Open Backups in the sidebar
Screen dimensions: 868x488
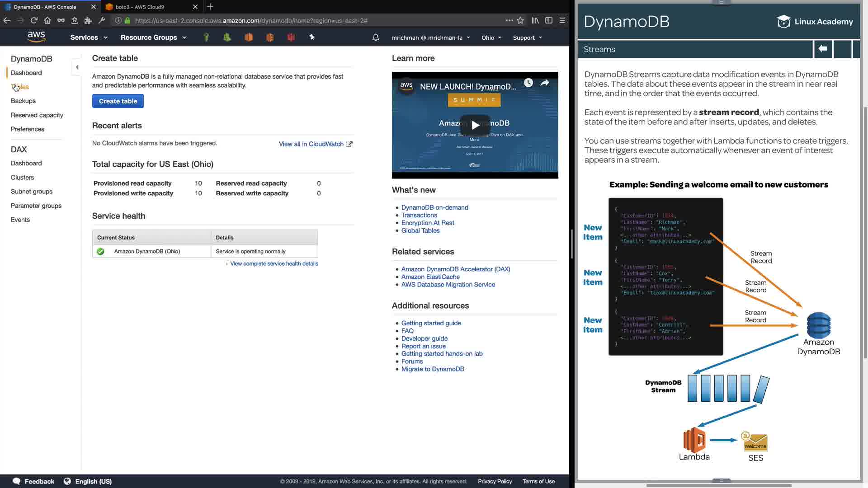point(23,101)
